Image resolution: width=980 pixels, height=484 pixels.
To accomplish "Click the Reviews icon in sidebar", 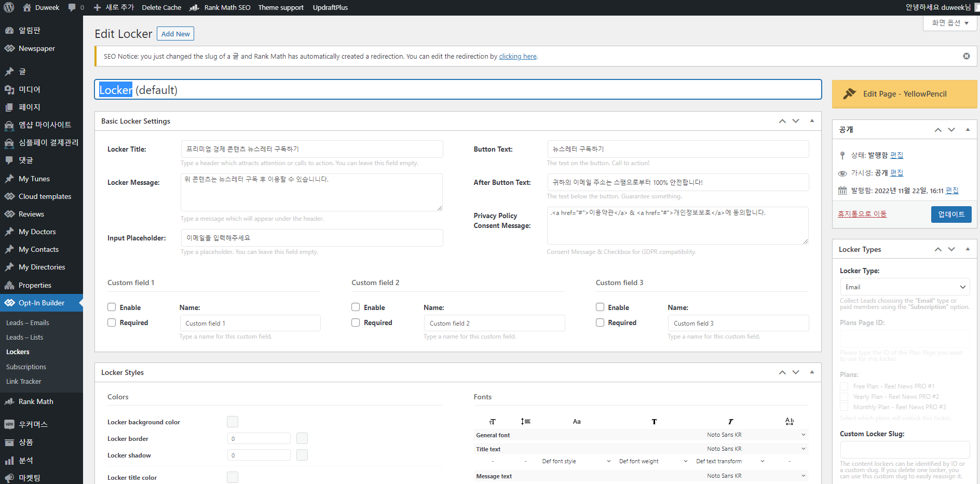I will 9,214.
